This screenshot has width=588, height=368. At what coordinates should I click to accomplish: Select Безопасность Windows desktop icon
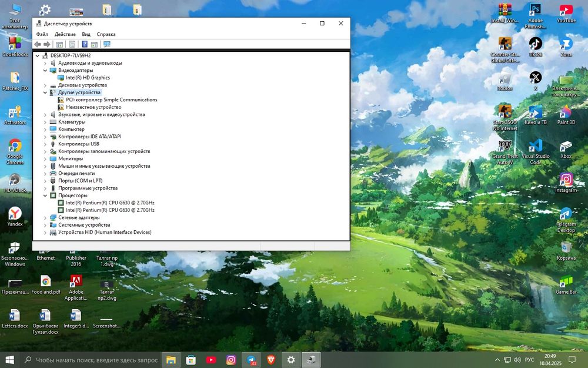point(15,254)
